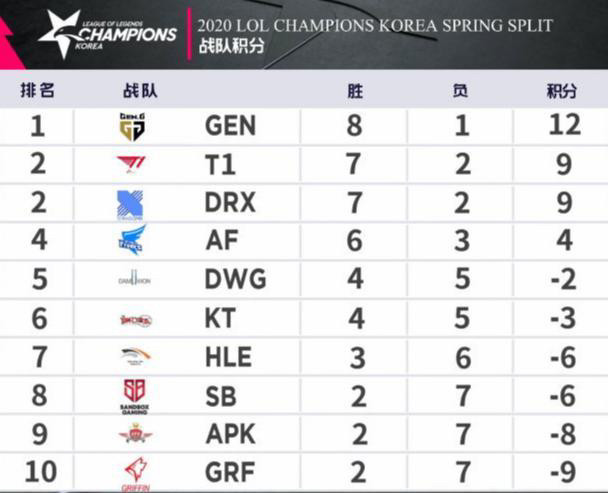
Task: Click the 负 losses column header
Action: 460,90
